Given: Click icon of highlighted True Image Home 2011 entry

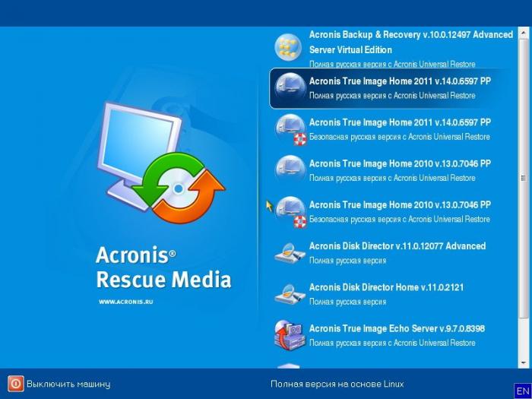Looking at the screenshot, I should [290, 87].
